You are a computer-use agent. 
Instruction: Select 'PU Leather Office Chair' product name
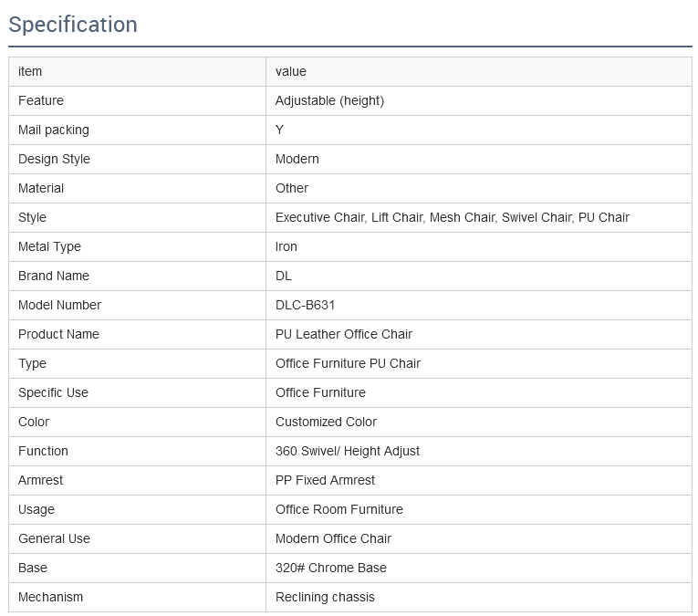pos(344,334)
